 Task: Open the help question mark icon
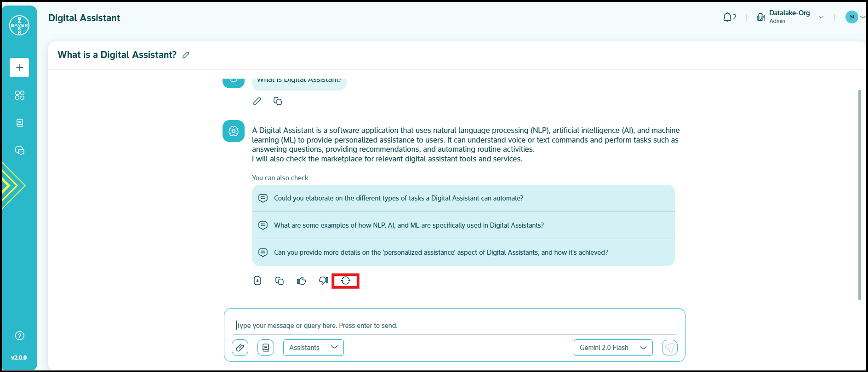point(19,336)
